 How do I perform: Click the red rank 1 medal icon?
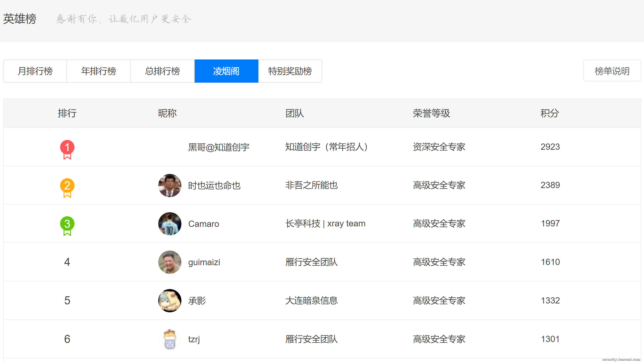pos(67,150)
